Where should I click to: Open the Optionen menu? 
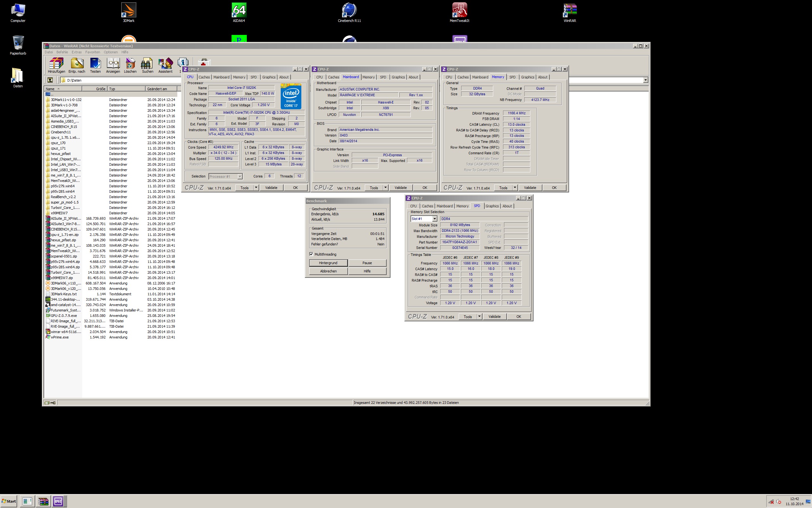(x=111, y=52)
